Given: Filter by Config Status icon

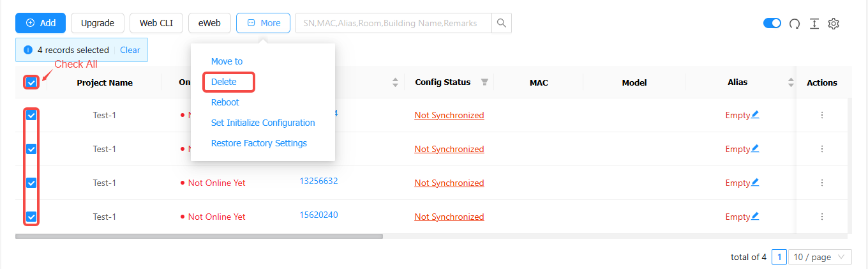Looking at the screenshot, I should click(484, 82).
